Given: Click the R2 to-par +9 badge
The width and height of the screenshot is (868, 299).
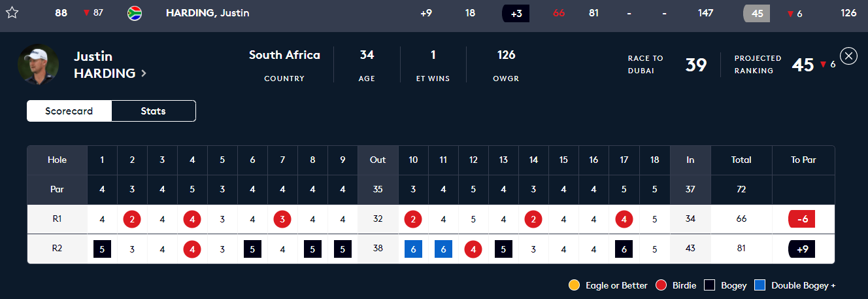Looking at the screenshot, I should point(802,249).
